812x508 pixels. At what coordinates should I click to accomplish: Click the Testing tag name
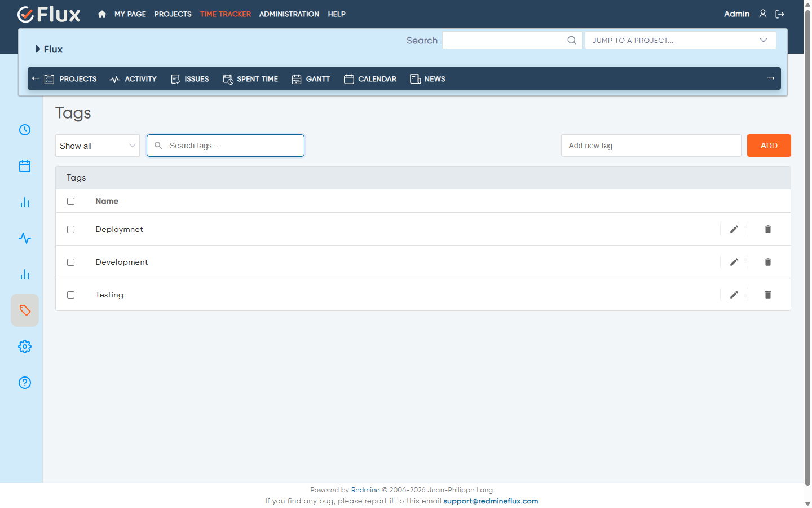[x=109, y=295]
